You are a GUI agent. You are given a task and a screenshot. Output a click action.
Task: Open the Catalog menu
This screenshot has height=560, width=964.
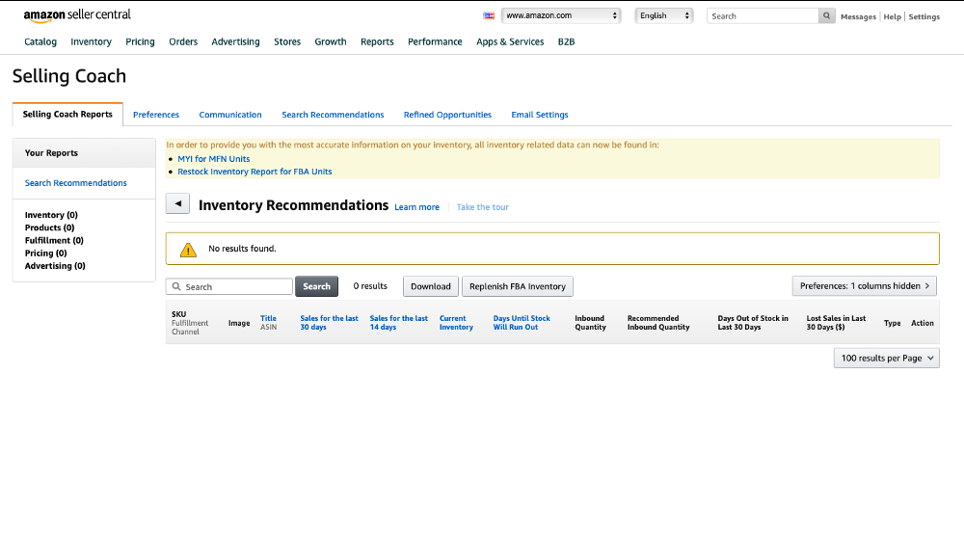pos(40,41)
